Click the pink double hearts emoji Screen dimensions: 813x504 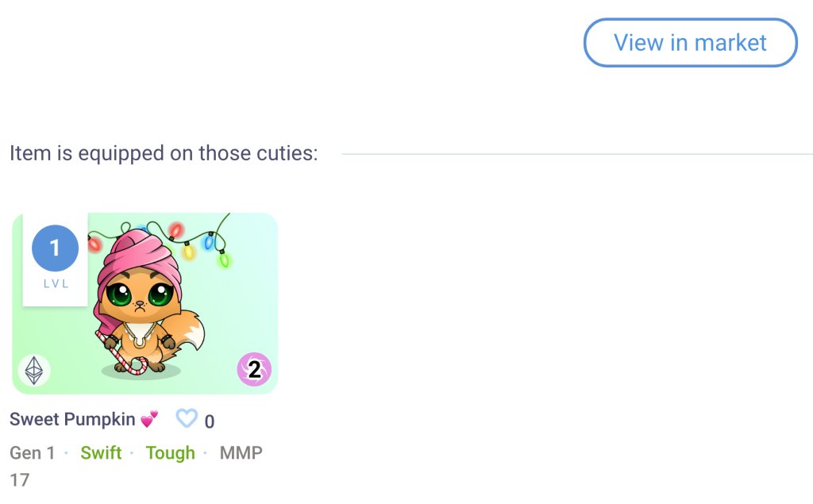click(x=149, y=418)
